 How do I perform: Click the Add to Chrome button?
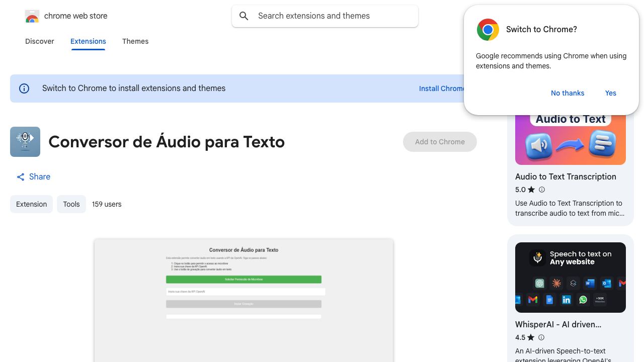440,142
